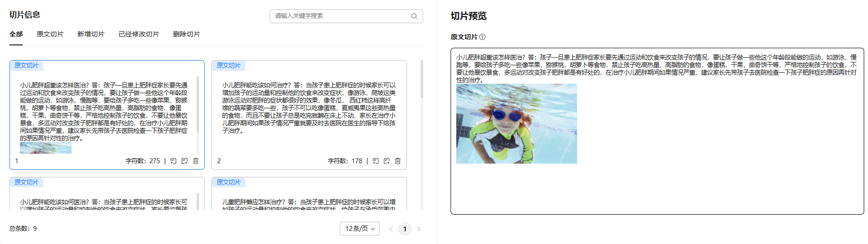This screenshot has width=868, height=244.
Task: Select the 原文切片 tab
Action: click(x=50, y=34)
